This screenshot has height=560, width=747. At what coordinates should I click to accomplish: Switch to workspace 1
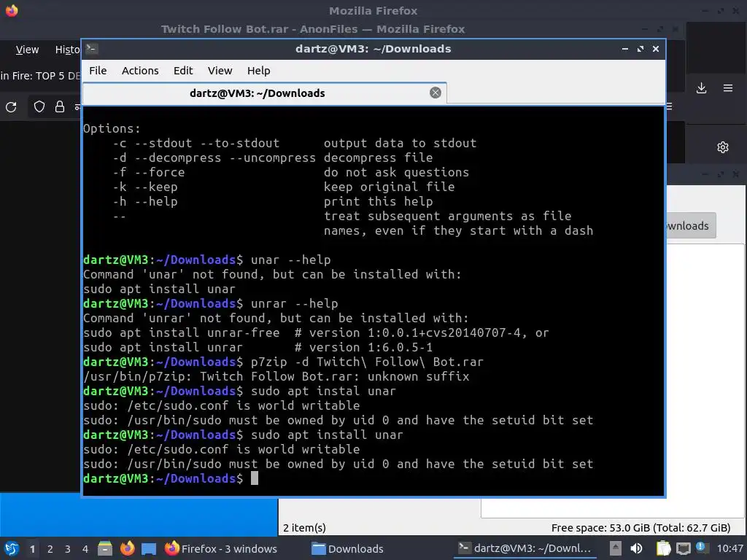coord(32,549)
